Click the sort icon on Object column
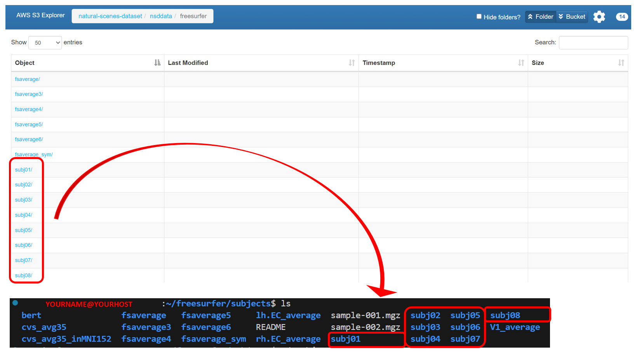 [x=157, y=63]
